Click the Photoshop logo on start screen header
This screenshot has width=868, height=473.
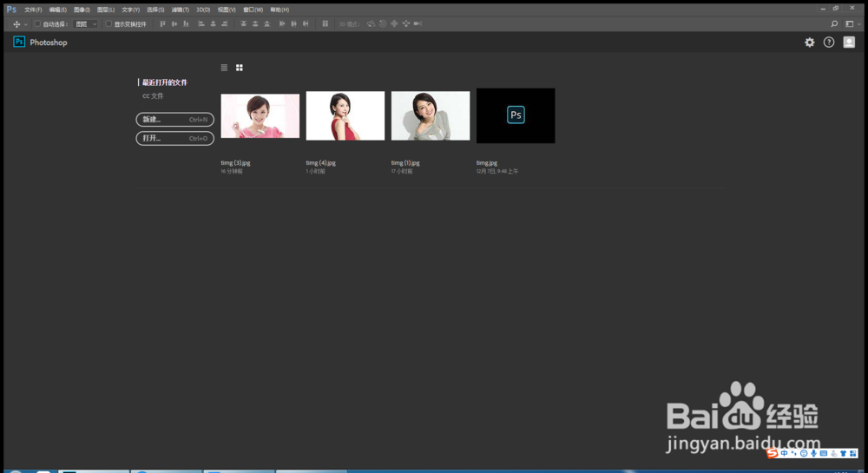click(19, 42)
